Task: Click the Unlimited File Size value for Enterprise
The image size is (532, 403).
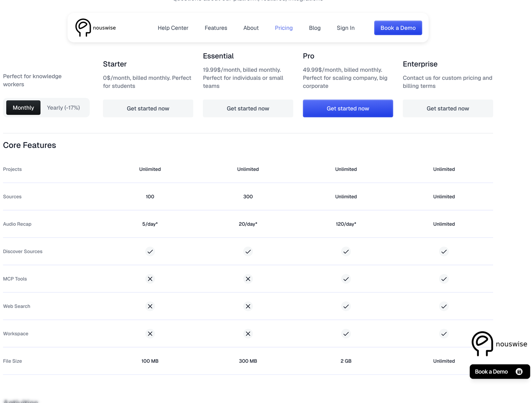Action: click(444, 361)
